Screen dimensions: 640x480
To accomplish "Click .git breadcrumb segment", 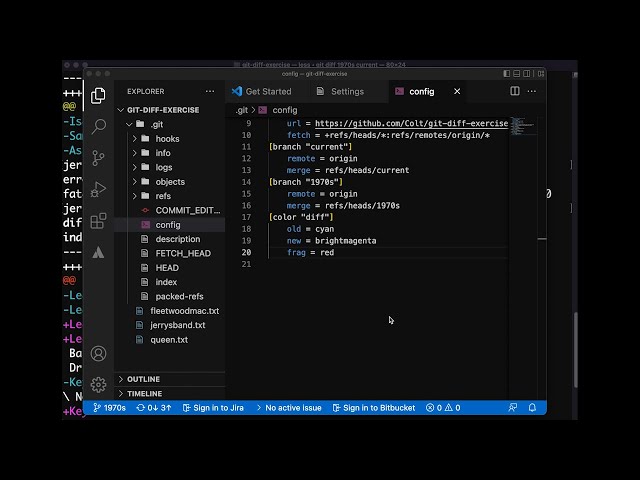I will pos(242,110).
